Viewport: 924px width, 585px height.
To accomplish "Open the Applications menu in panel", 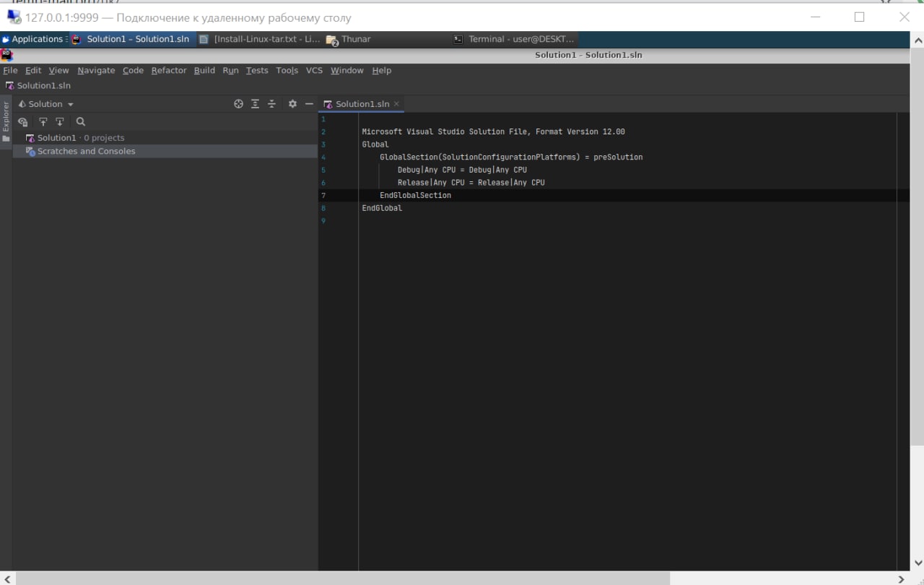I will coord(32,39).
